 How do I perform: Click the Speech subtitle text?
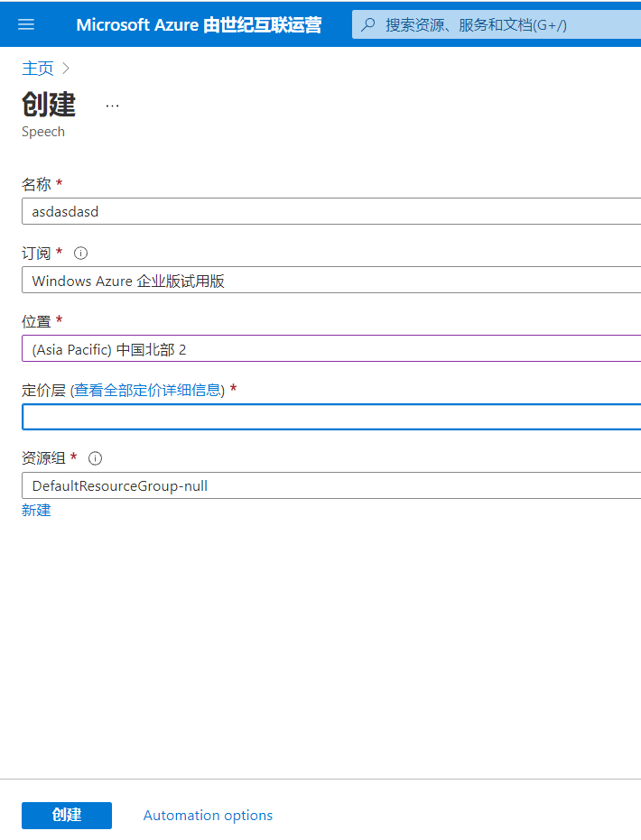pos(42,132)
